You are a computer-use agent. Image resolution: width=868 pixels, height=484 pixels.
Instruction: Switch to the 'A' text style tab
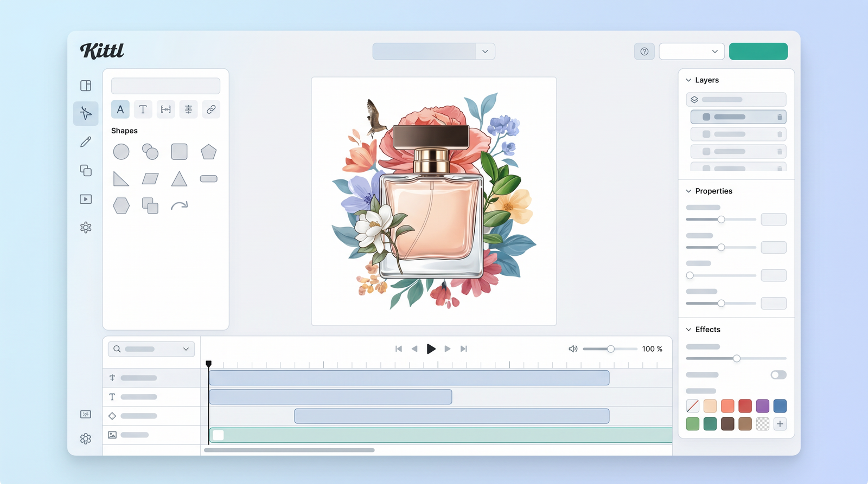pyautogui.click(x=120, y=109)
